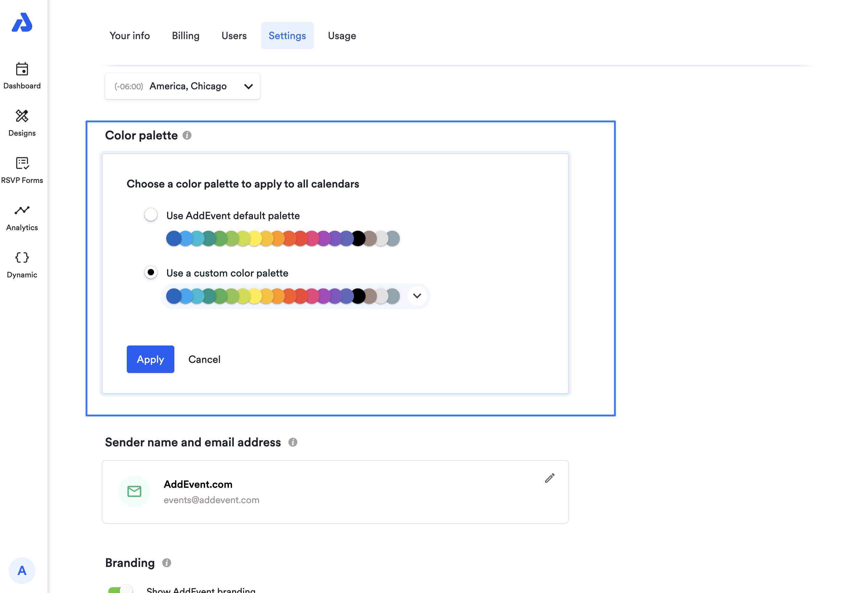Viewport: 868px width, 593px height.
Task: Edit sender name with pencil icon
Action: tap(549, 478)
